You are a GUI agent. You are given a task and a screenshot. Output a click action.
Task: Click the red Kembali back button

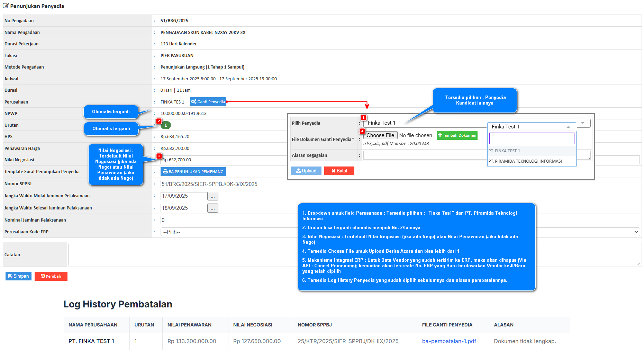coord(51,276)
